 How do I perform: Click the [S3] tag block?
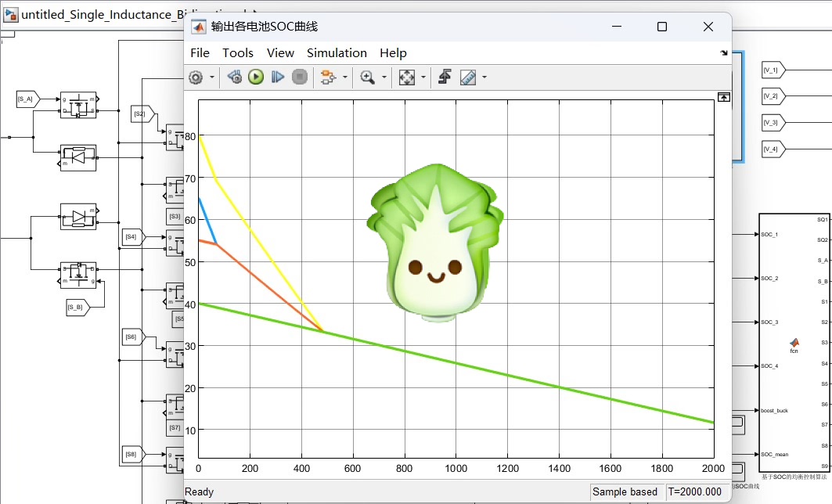(x=175, y=217)
